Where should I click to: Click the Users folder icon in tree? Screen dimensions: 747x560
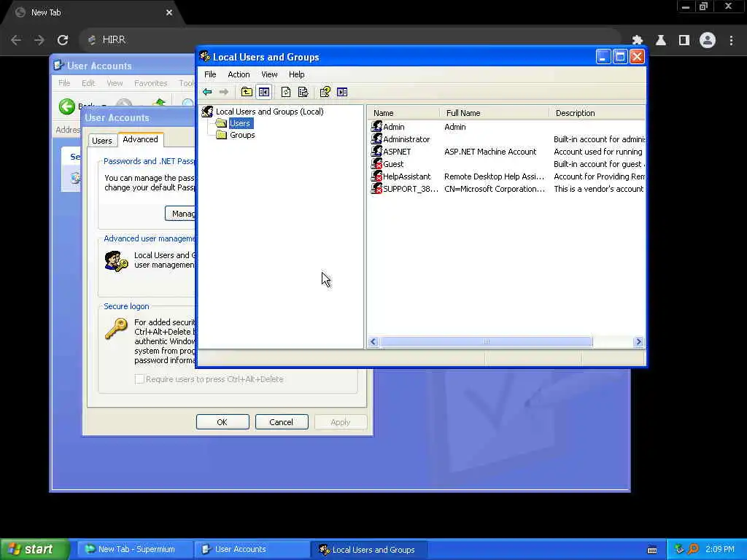pyautogui.click(x=221, y=123)
